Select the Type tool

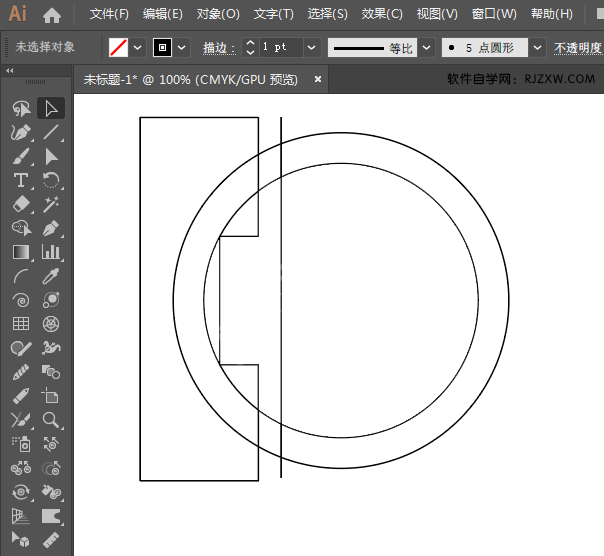(x=21, y=180)
